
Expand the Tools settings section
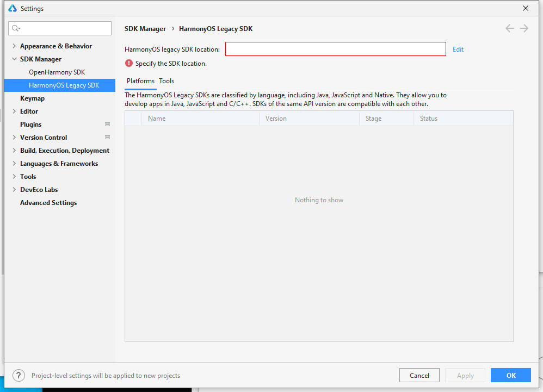click(14, 177)
